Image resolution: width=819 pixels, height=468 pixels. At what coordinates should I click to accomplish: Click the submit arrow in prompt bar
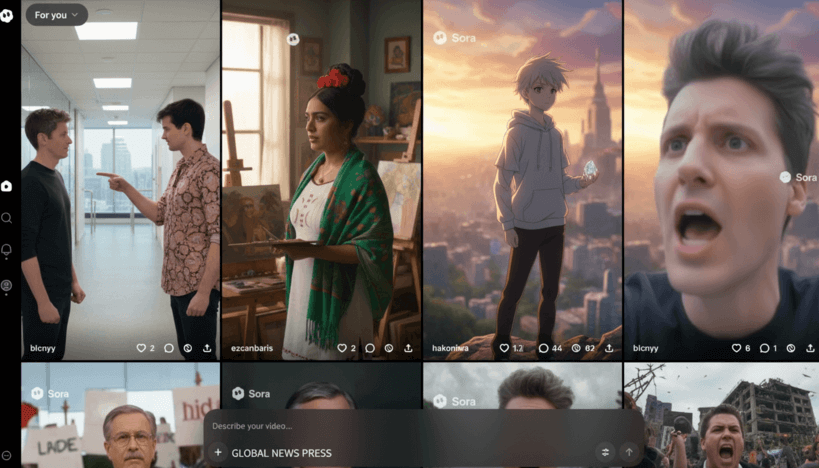pos(629,452)
